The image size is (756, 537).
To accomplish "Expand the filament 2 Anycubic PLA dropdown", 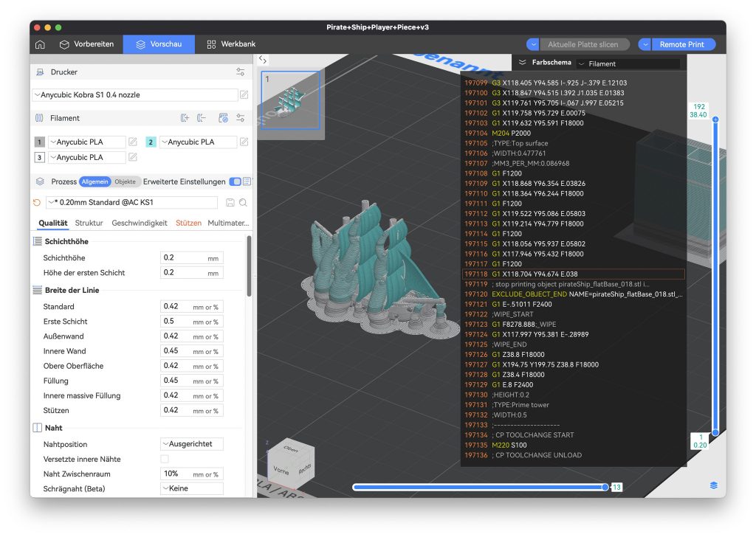I will [x=198, y=142].
